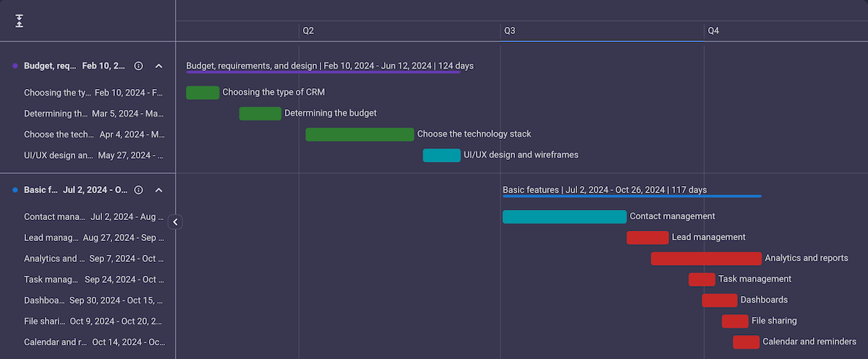
Task: Select the Q4 timeline header
Action: [x=713, y=31]
